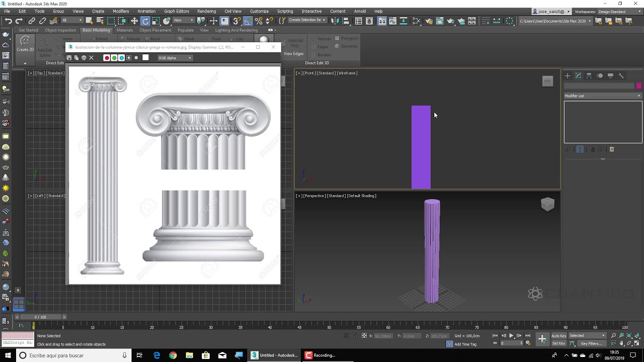Clear image X icon in viewer
Viewport: 644px width, 362px height.
tap(91, 58)
